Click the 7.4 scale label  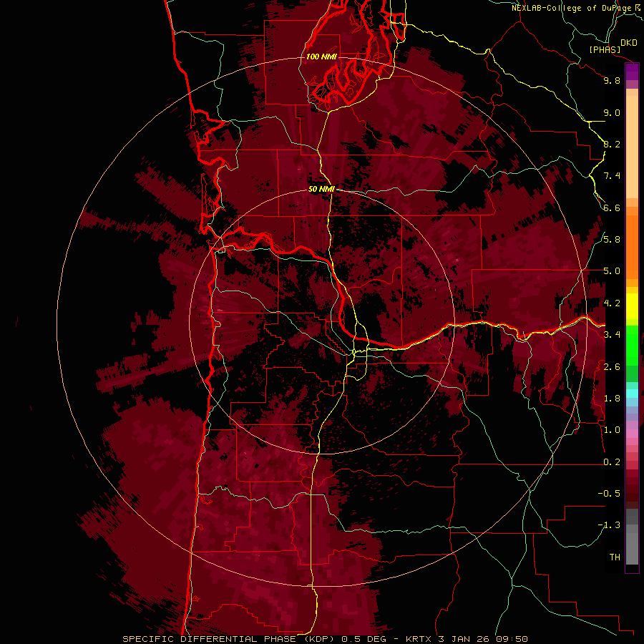tap(612, 176)
